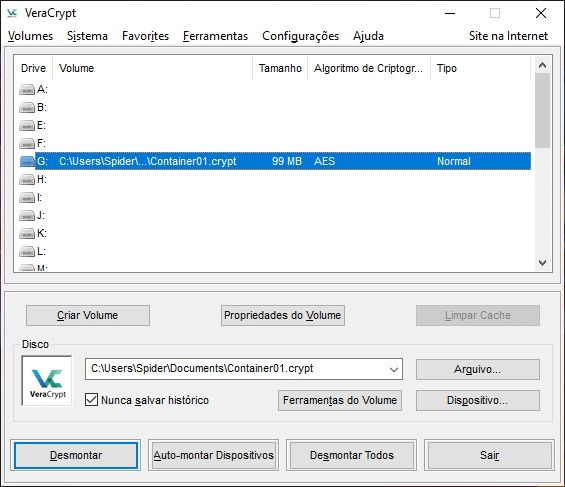Open the Volumes menu
This screenshot has height=487, width=565.
[x=30, y=36]
